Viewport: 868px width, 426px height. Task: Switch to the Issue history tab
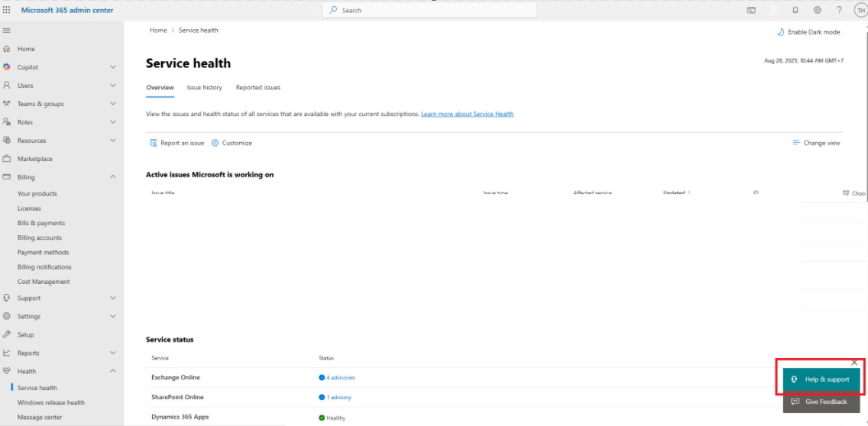click(x=204, y=87)
